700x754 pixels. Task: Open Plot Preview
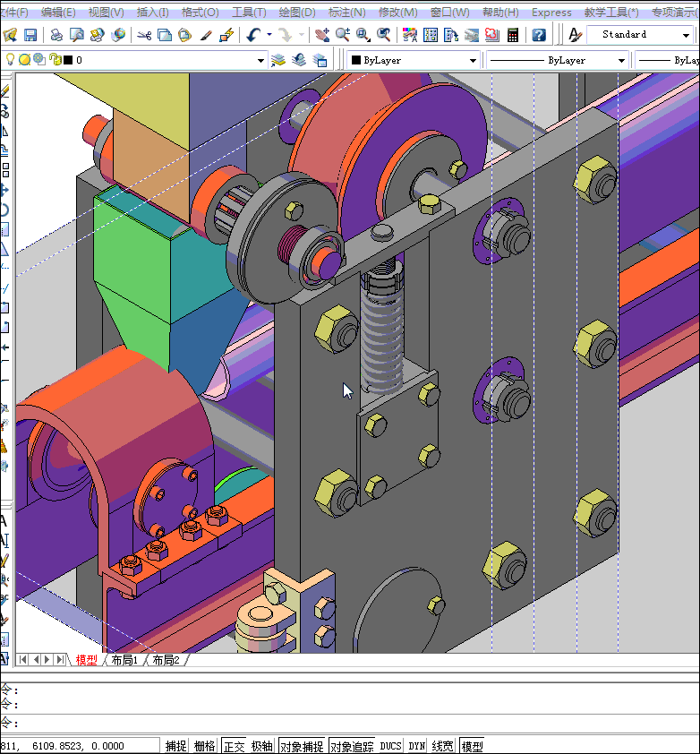click(77, 35)
